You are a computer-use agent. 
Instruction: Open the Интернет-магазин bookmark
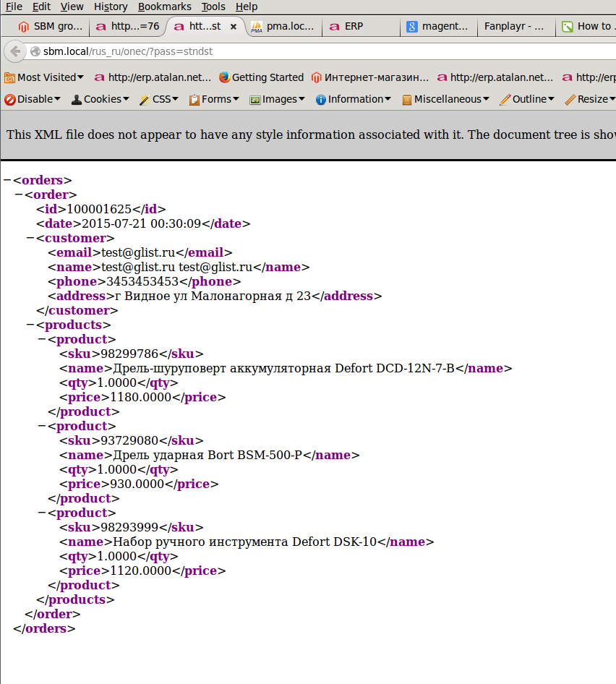click(370, 77)
